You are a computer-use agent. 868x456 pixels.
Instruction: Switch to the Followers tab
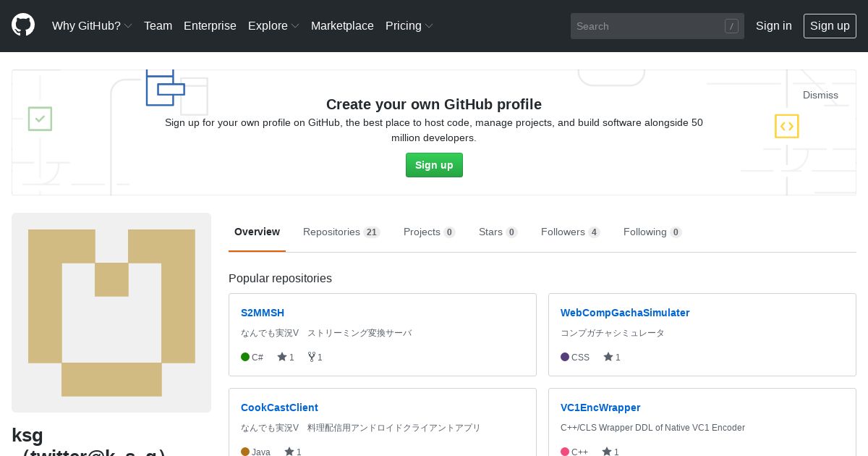[x=570, y=232]
